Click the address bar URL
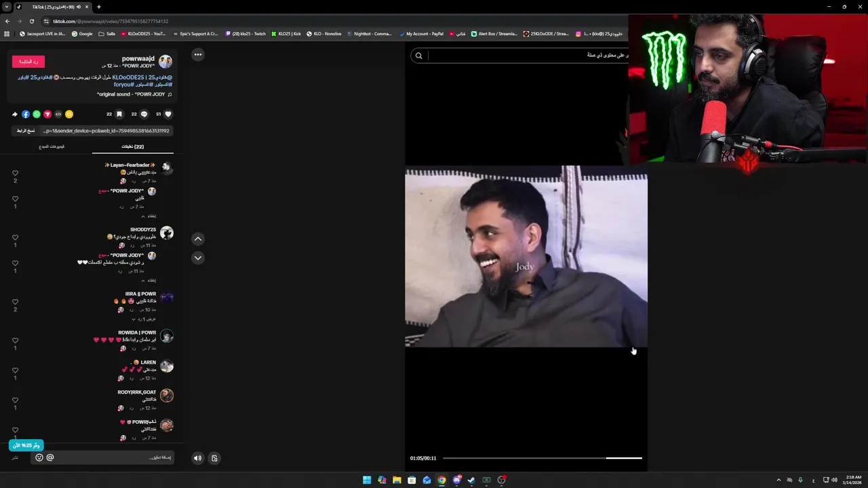Screen dimensions: 868x488 (x=111, y=21)
